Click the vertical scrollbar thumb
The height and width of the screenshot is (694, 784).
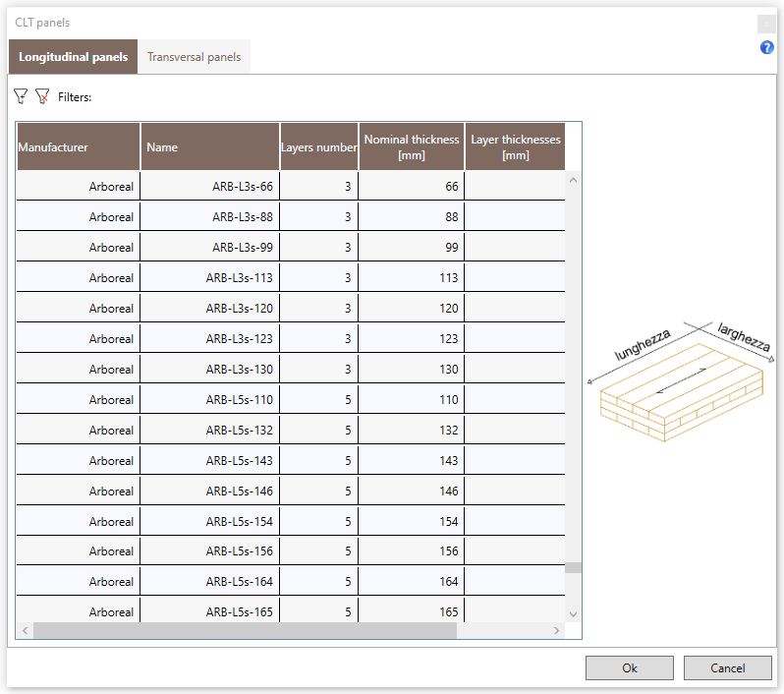[573, 567]
